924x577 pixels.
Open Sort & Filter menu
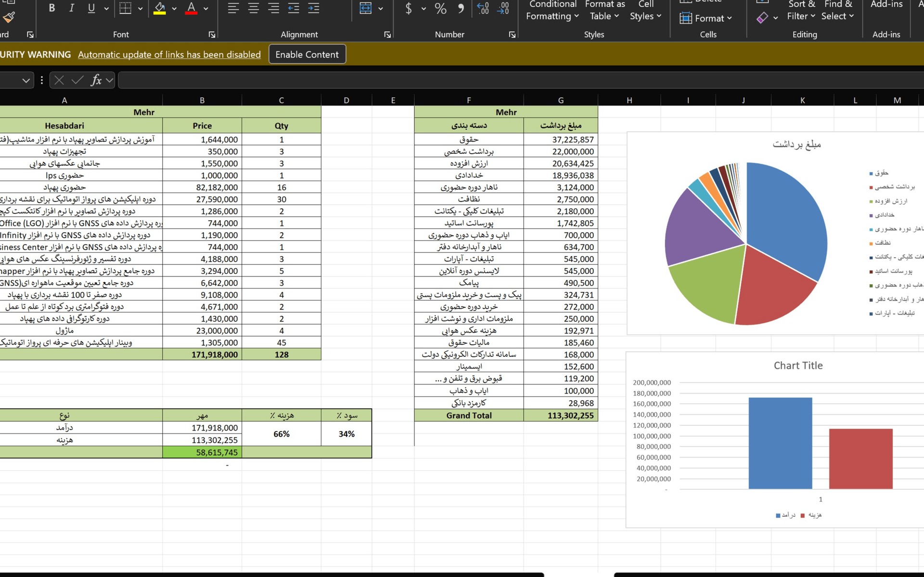click(801, 10)
